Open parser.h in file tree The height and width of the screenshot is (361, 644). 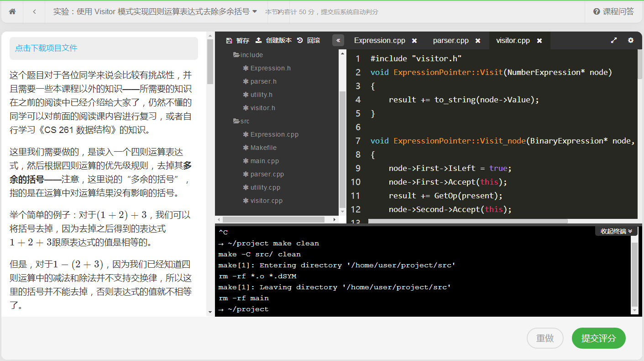click(263, 81)
